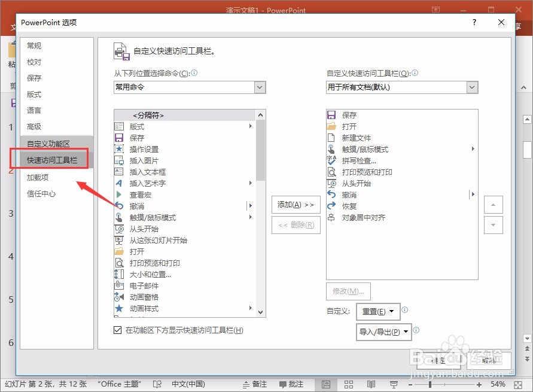Click the Fit slide to window icon

point(518,385)
